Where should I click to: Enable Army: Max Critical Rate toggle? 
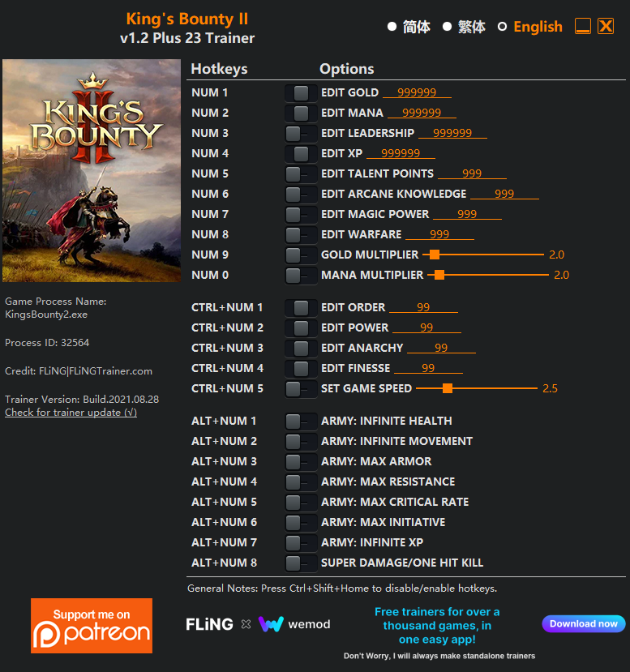coord(301,502)
